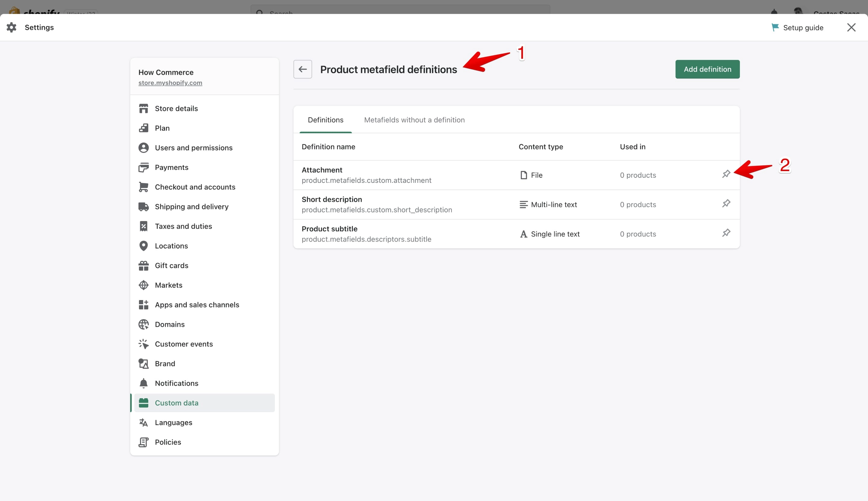Open the Short description definition
The width and height of the screenshot is (868, 501).
click(332, 199)
